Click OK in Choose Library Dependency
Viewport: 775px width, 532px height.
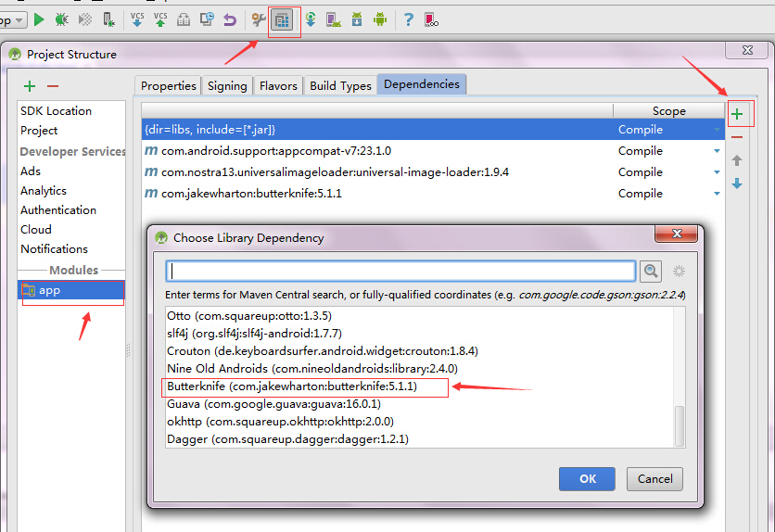pos(587,478)
